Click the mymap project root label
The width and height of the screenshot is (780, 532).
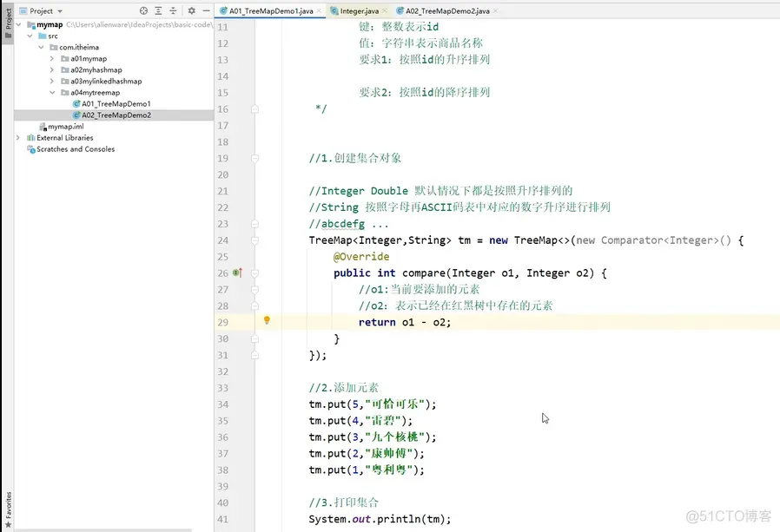(50, 24)
